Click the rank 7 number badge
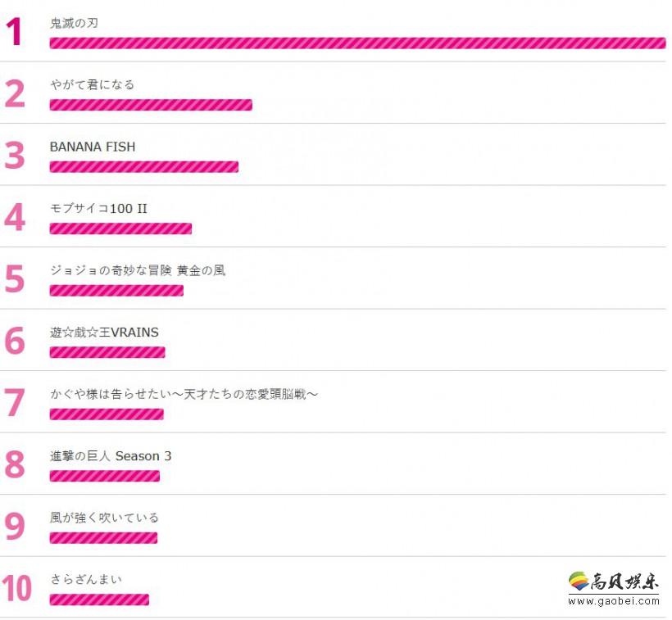 [15, 402]
